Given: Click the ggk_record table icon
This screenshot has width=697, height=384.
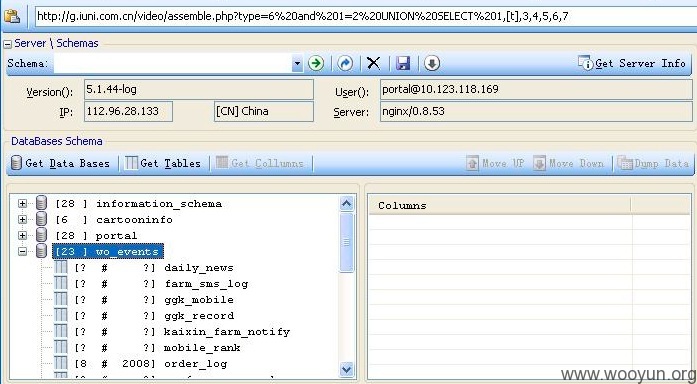Looking at the screenshot, I should coord(60,316).
